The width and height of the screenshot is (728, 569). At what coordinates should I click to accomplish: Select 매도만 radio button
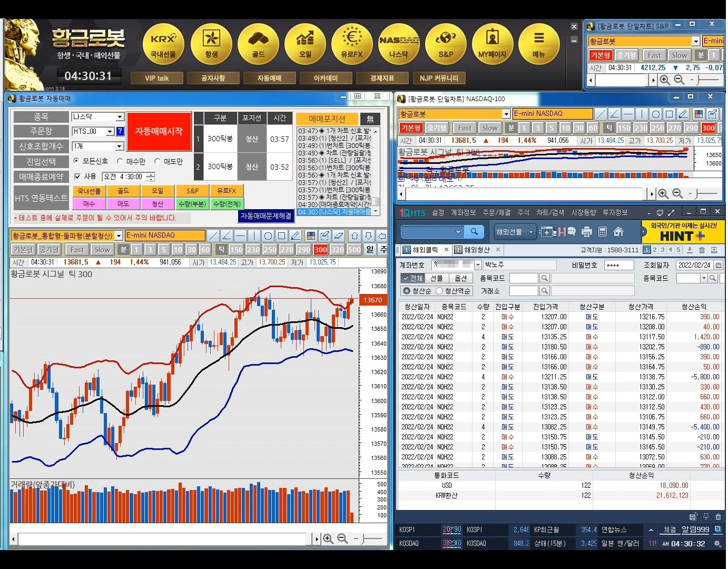157,161
